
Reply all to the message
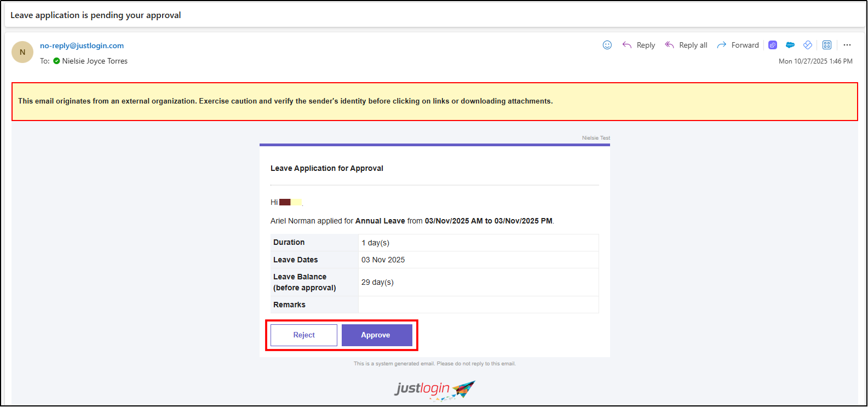pyautogui.click(x=686, y=45)
